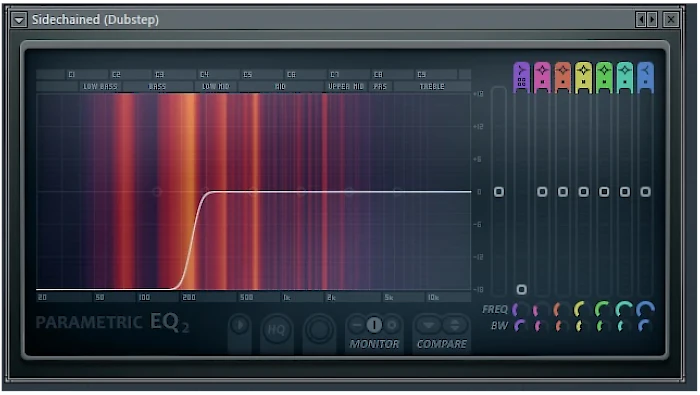Open the plugin options menu arrow in title bar
Image resolution: width=700 pixels, height=395 pixels.
(19, 20)
